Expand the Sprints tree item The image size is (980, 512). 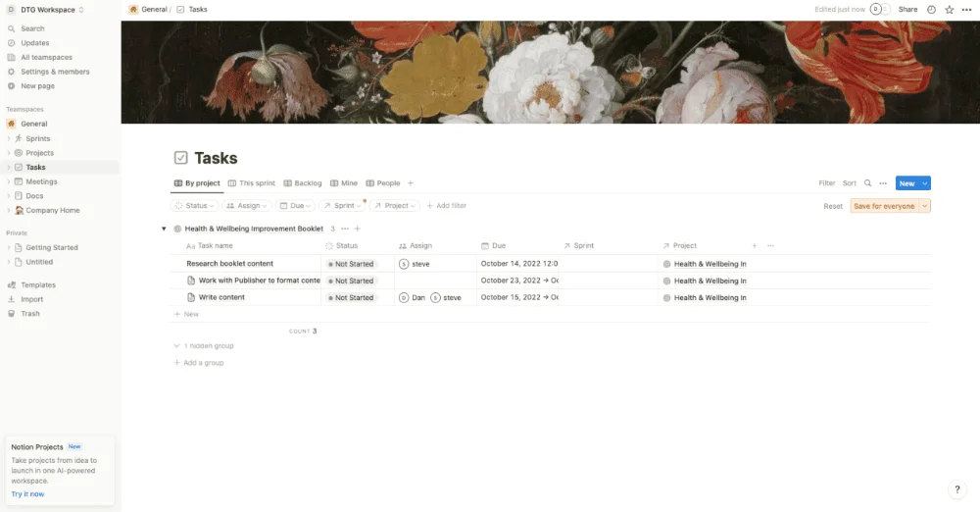coord(8,139)
